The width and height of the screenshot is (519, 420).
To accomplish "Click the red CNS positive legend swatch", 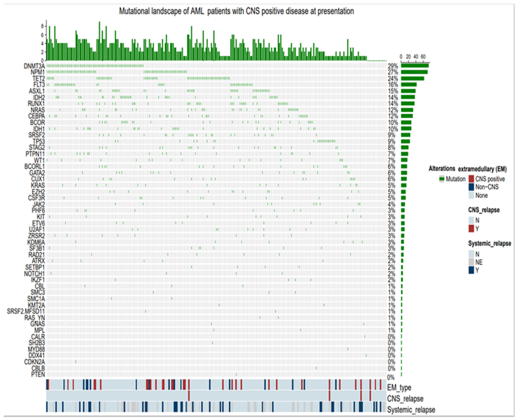I will [x=471, y=179].
